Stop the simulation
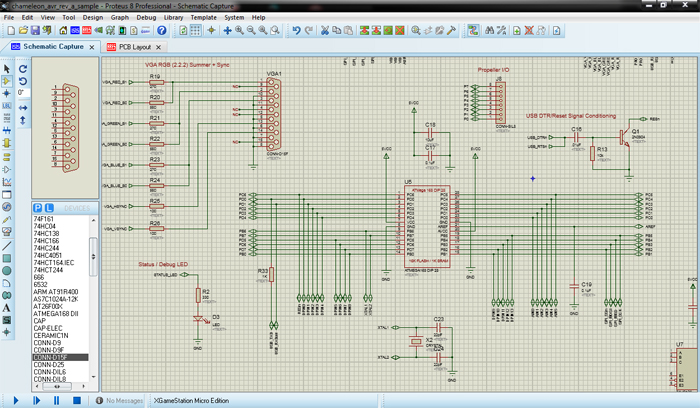 tap(77, 400)
